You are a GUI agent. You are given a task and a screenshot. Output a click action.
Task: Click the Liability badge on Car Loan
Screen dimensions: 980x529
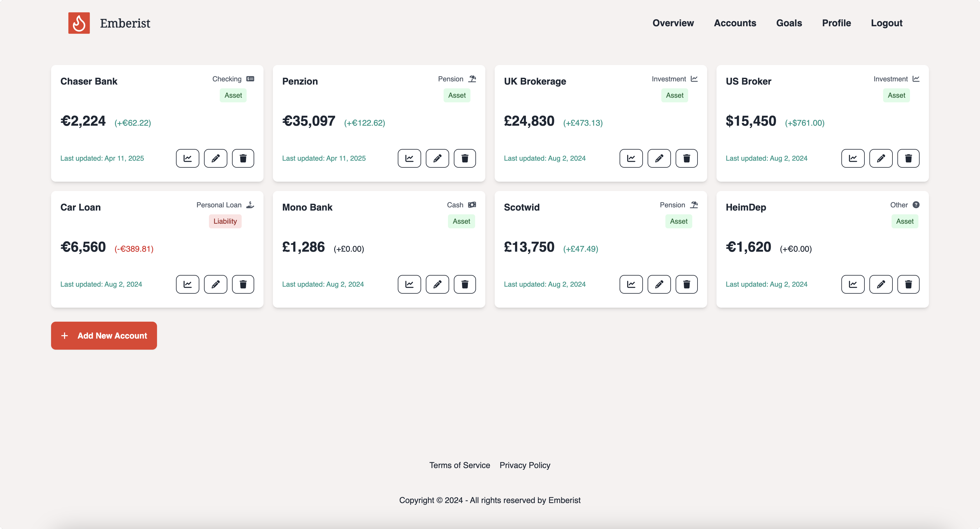[x=225, y=221]
